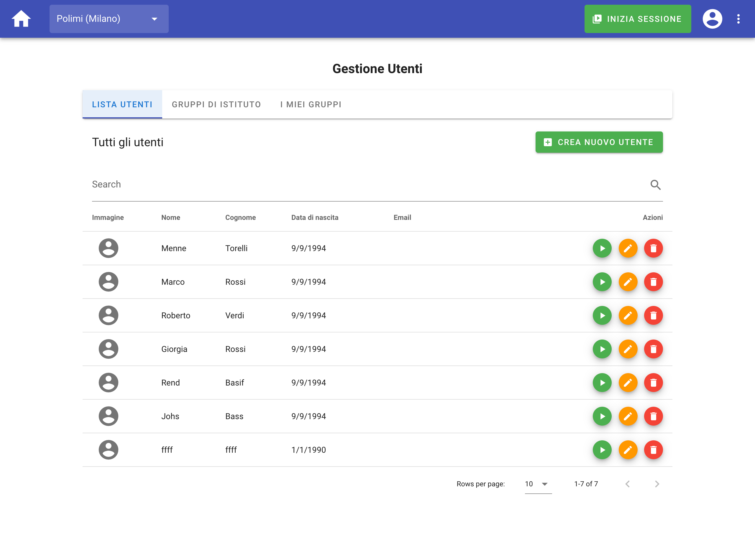Open the three-dot overflow menu
The width and height of the screenshot is (755, 560).
738,19
